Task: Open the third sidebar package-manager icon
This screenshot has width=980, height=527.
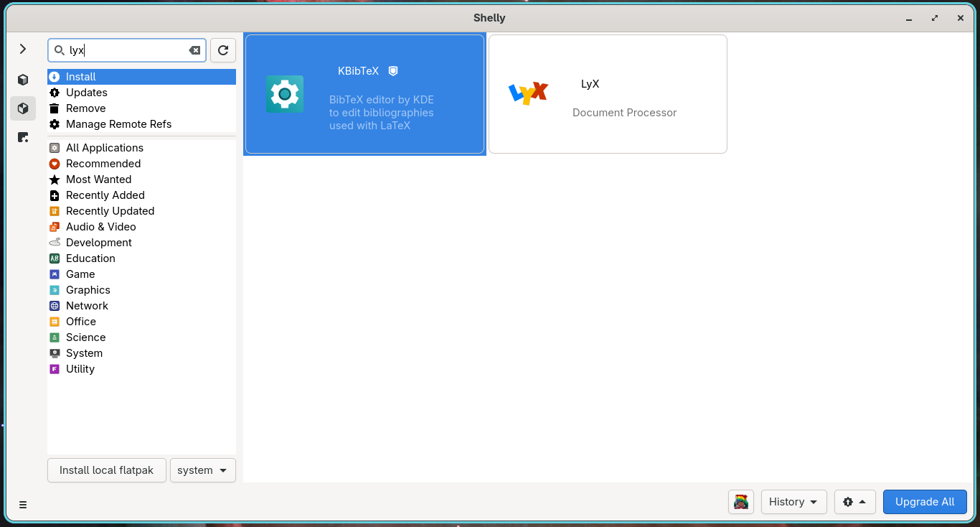Action: tap(23, 137)
